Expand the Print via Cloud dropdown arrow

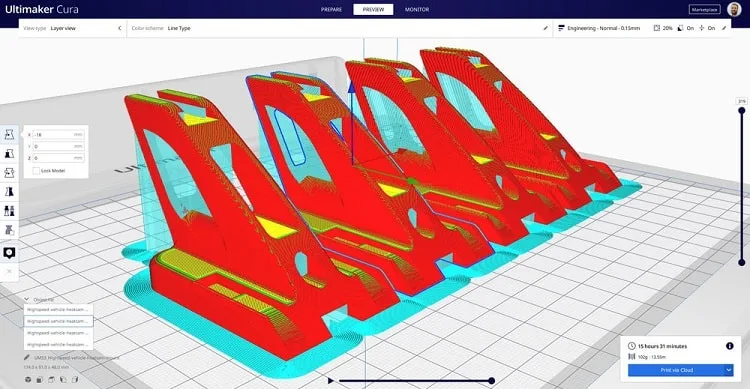pyautogui.click(x=728, y=370)
